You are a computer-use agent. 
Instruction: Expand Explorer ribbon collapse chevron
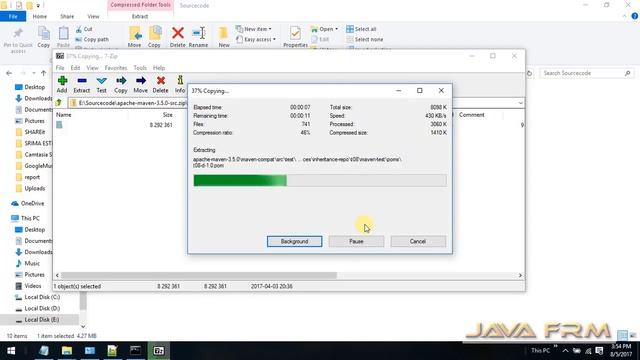624,16
